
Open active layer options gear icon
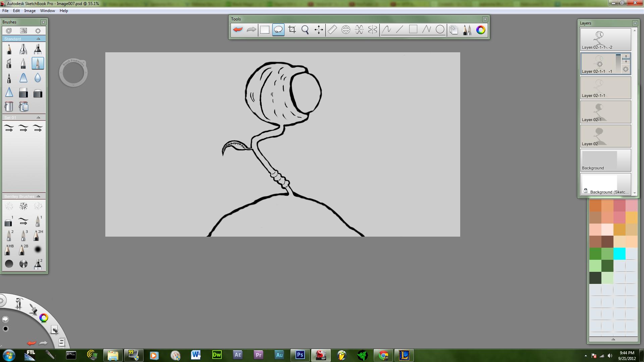click(626, 69)
